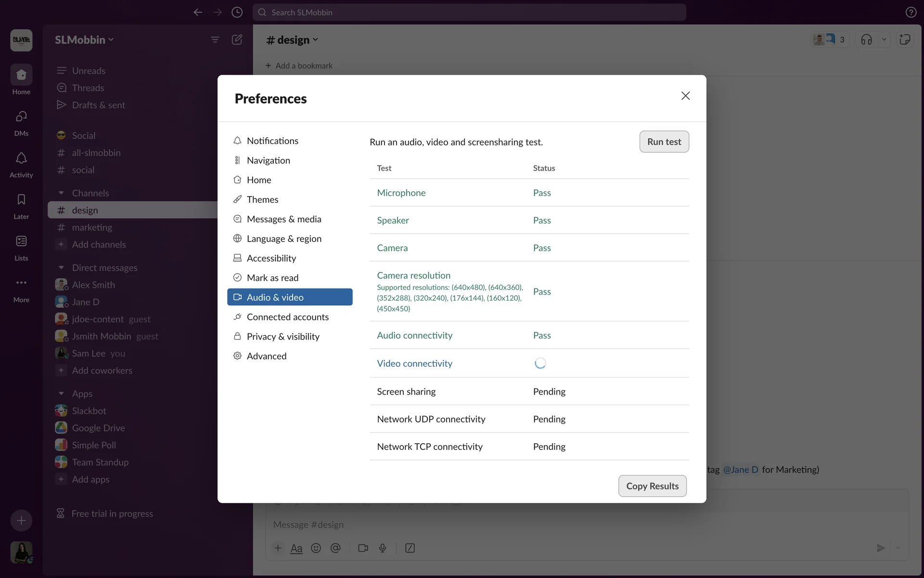Open the history clock icon
Viewport: 924px width, 578px height.
(x=237, y=13)
